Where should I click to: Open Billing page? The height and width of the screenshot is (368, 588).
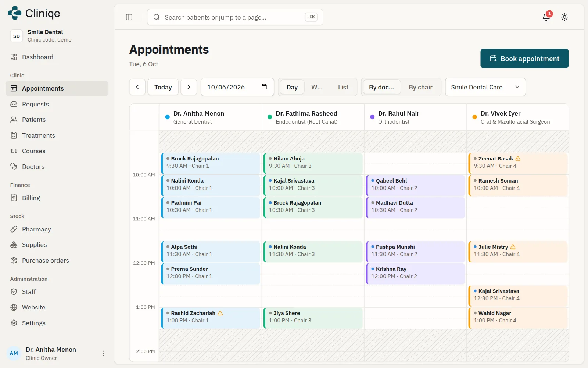tap(57, 198)
